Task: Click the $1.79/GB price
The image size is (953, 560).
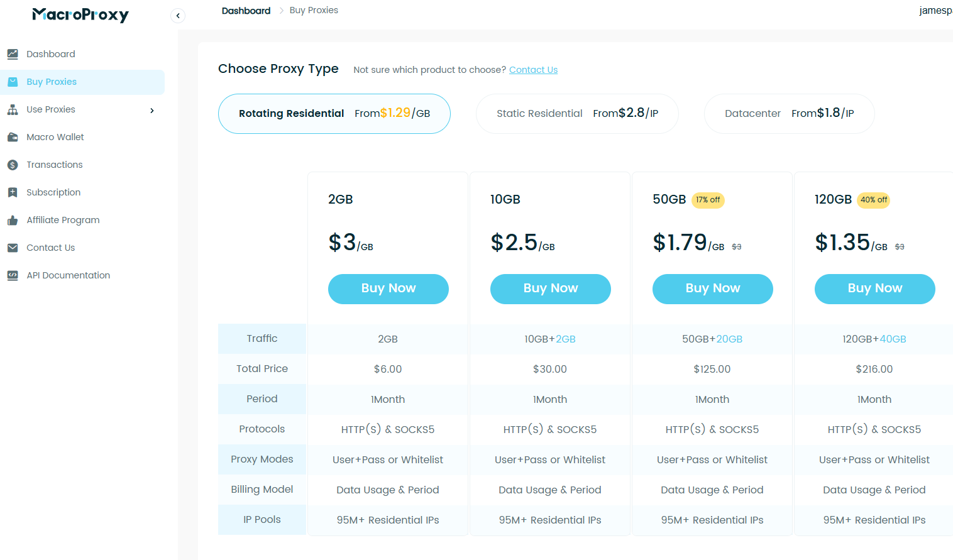Action: [688, 243]
